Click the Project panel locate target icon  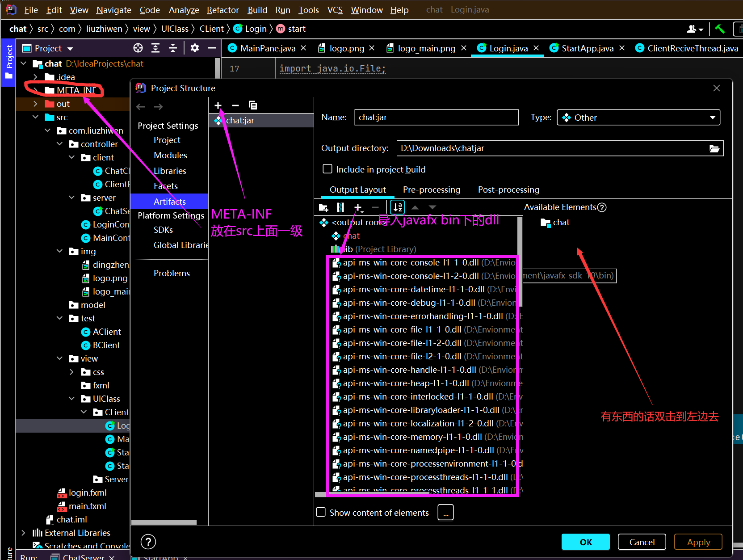(x=138, y=48)
